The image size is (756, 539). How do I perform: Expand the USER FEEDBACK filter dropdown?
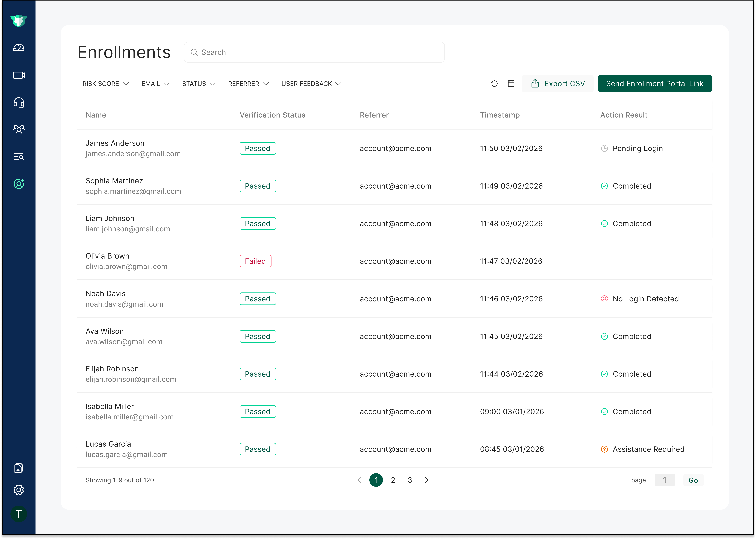click(311, 84)
